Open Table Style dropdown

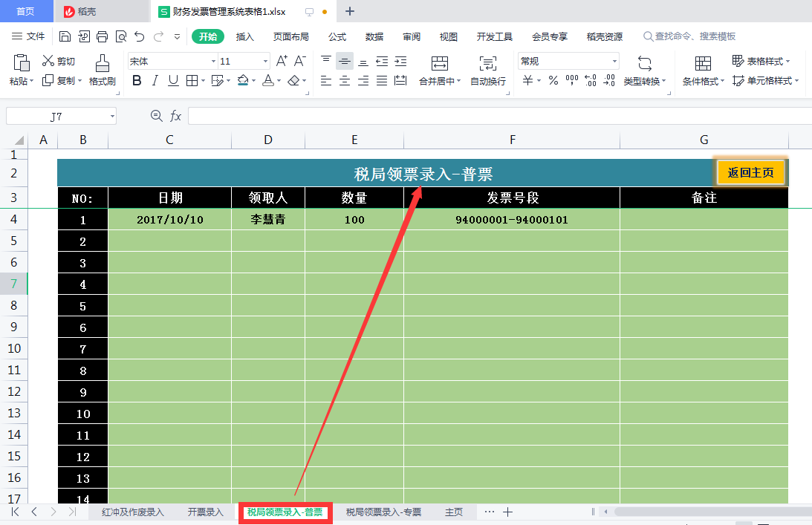pyautogui.click(x=761, y=61)
